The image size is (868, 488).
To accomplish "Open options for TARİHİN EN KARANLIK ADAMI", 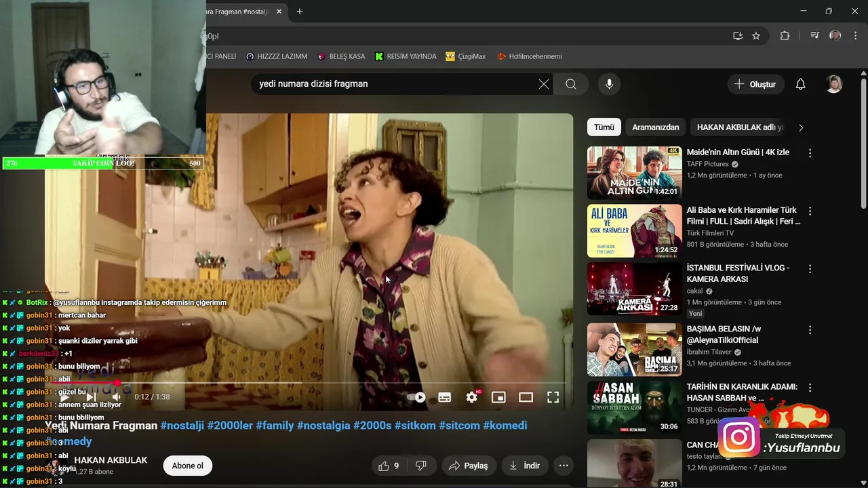I will coord(810,388).
